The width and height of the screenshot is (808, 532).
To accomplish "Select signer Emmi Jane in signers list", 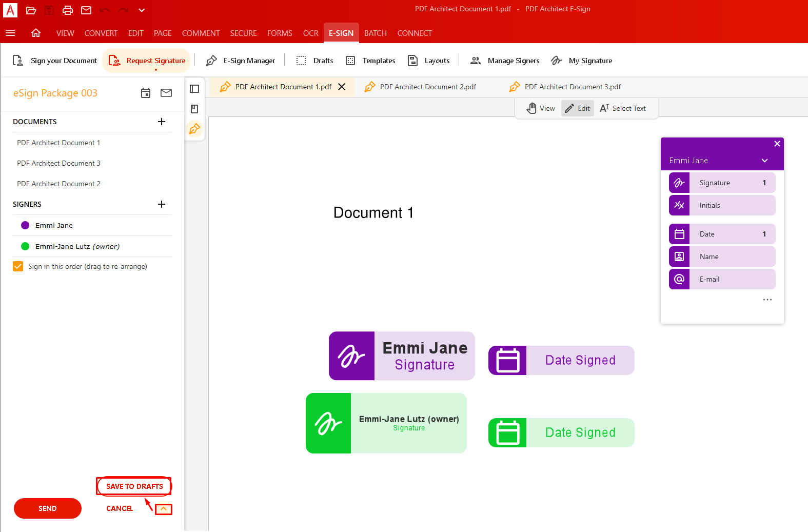I will click(x=54, y=225).
